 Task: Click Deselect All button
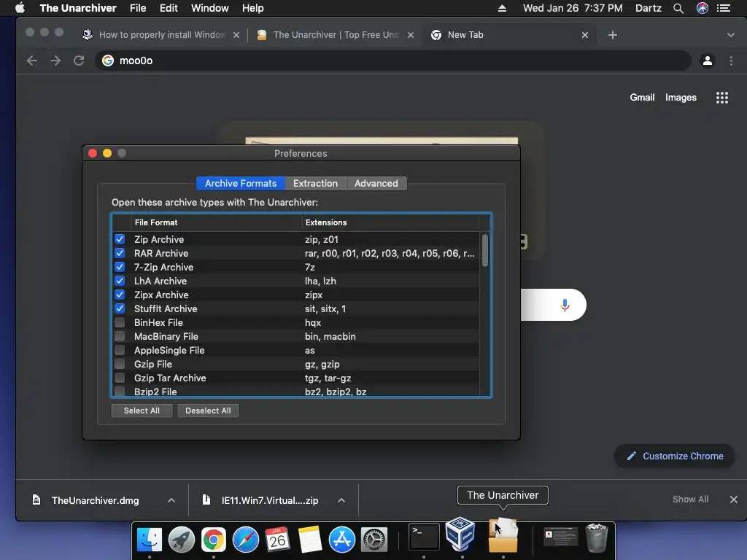tap(208, 411)
